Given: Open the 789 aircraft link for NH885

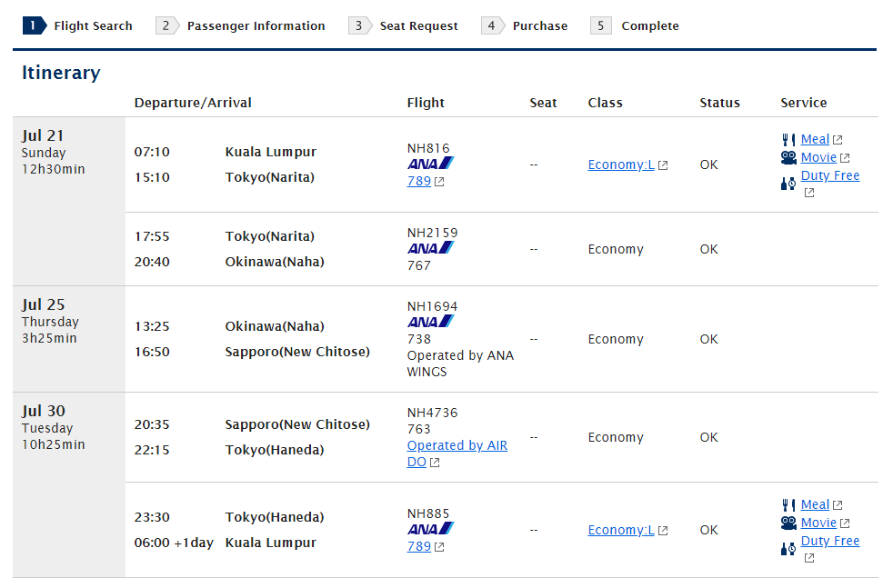Looking at the screenshot, I should [x=418, y=546].
